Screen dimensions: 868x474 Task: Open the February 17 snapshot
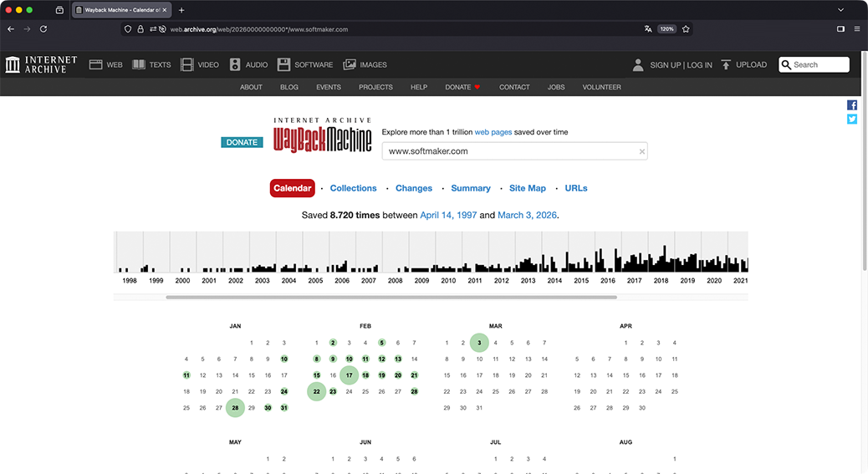(x=350, y=375)
